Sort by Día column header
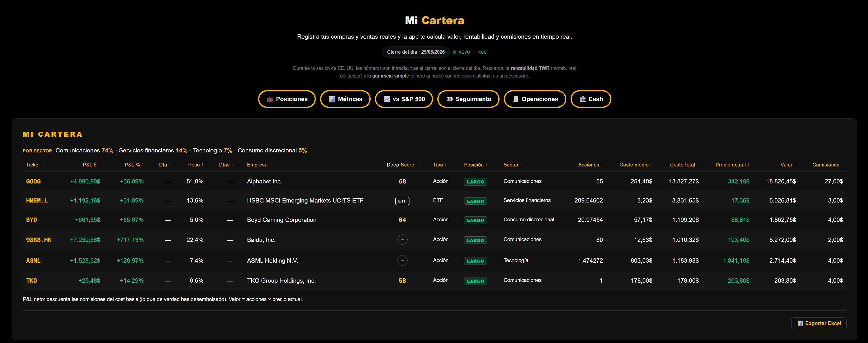 point(165,165)
